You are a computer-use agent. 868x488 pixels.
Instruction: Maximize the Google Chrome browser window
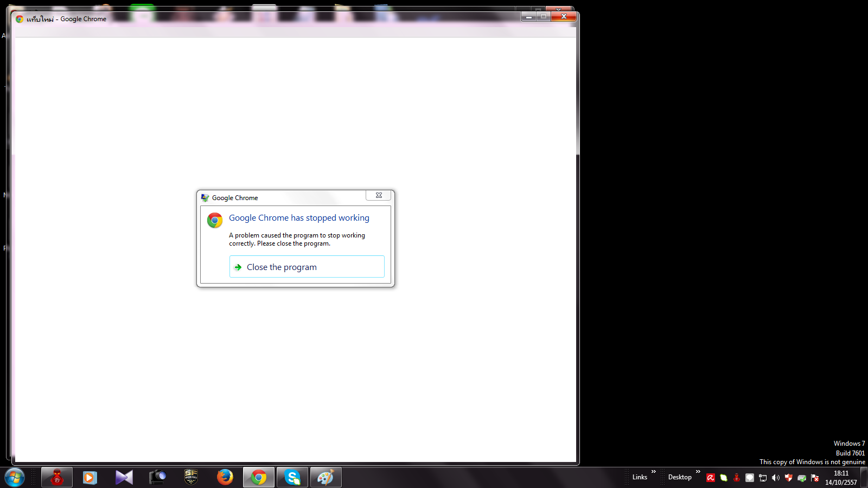click(544, 17)
